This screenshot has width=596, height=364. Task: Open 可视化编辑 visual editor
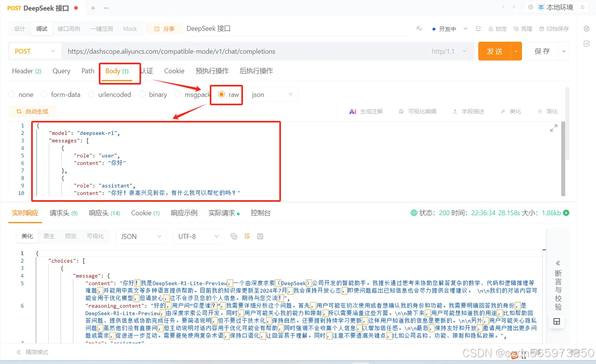click(x=418, y=111)
